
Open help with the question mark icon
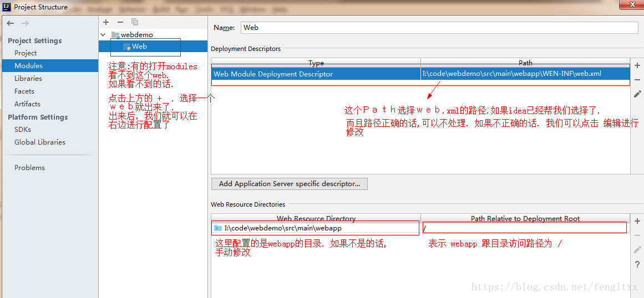point(637,264)
